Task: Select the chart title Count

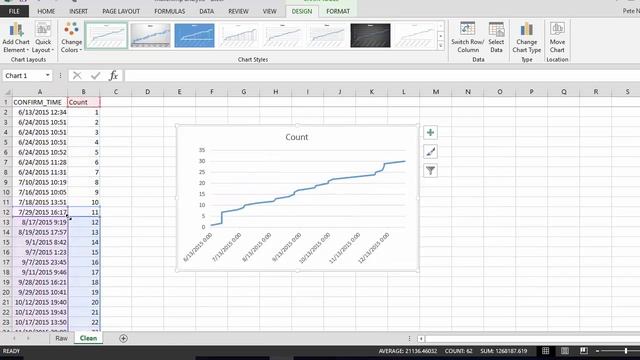Action: pyautogui.click(x=297, y=137)
